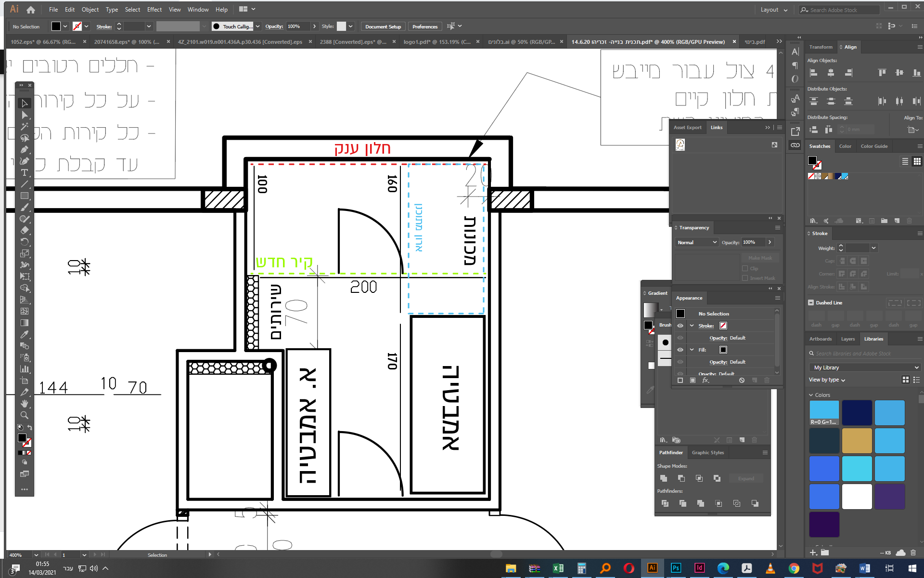This screenshot has height=578, width=924.
Task: Enable the Dashed Line checkbox
Action: 811,302
